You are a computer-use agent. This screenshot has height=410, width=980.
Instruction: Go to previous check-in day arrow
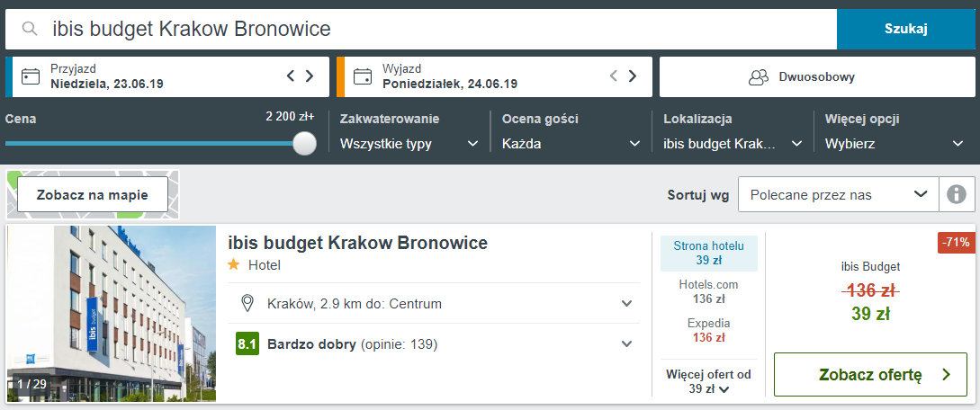click(291, 76)
